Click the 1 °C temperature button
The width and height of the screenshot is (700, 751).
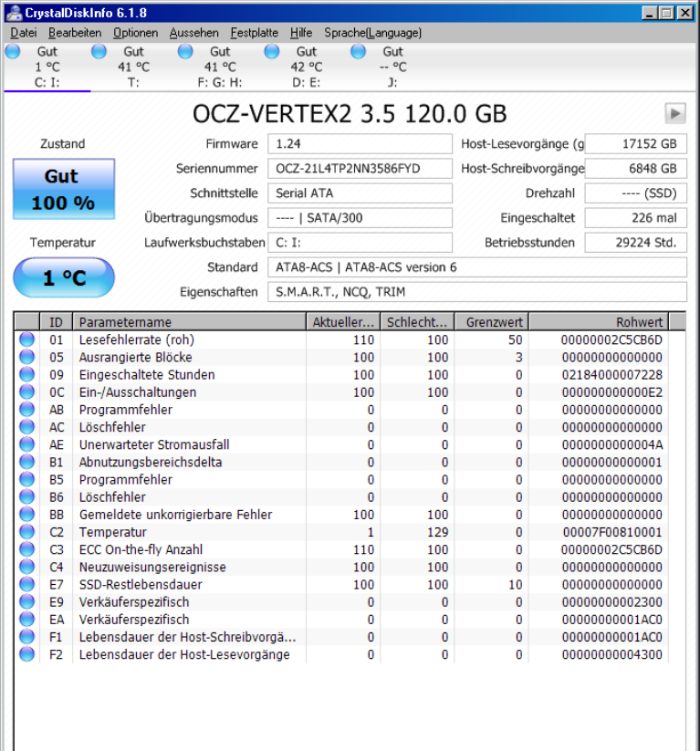(64, 277)
